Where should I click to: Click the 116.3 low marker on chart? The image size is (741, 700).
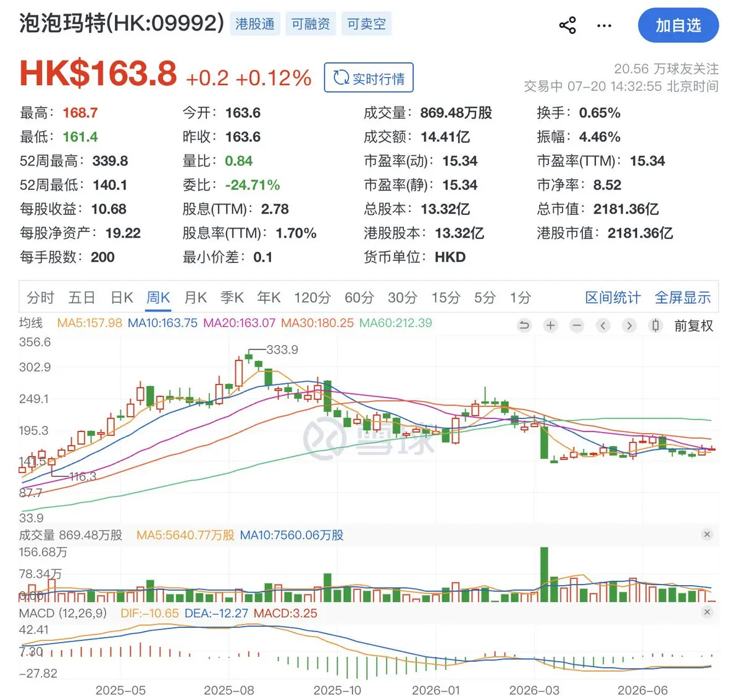point(83,477)
